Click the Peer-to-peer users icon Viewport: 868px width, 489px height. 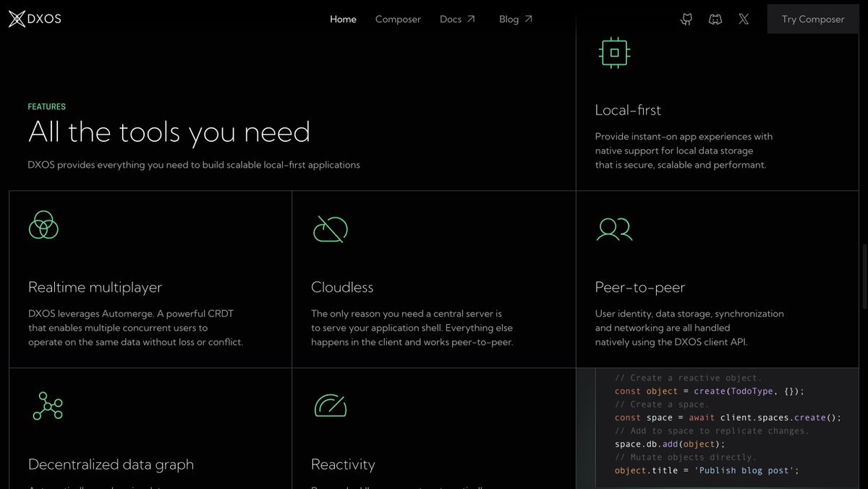click(614, 229)
